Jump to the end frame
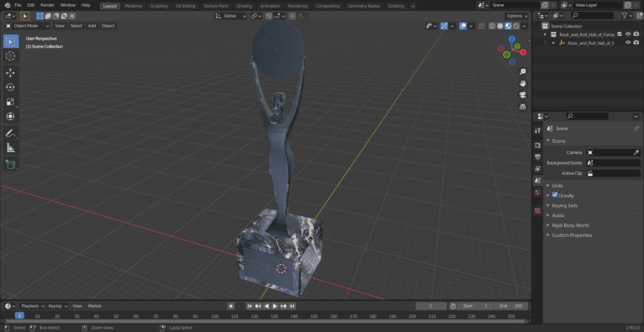 pos(292,306)
